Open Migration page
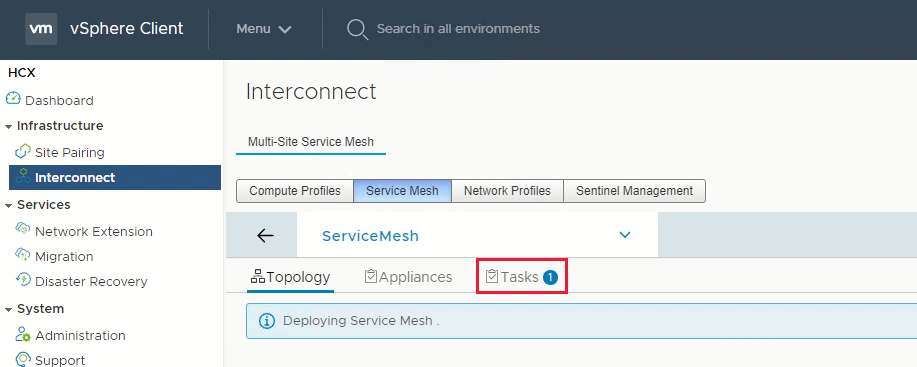The height and width of the screenshot is (367, 917). [64, 257]
